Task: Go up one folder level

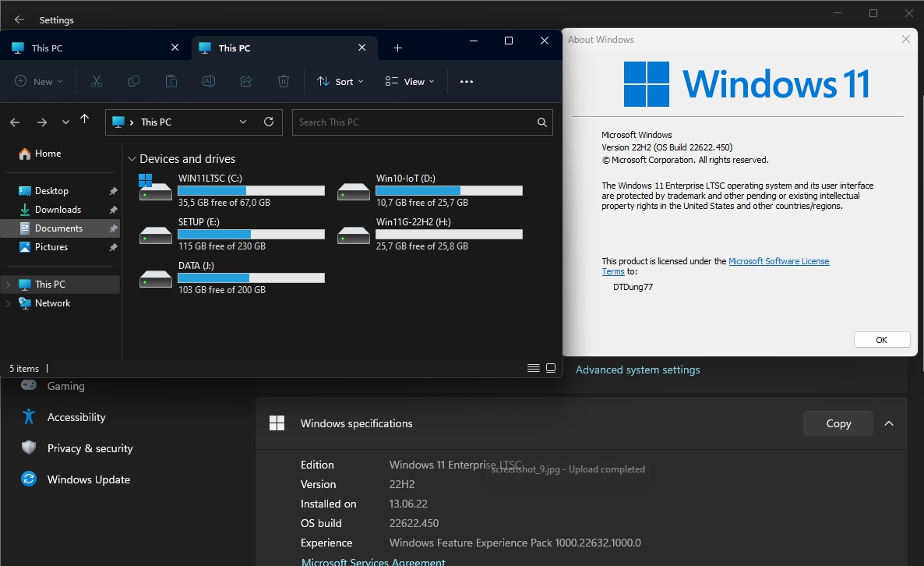Action: tap(84, 119)
